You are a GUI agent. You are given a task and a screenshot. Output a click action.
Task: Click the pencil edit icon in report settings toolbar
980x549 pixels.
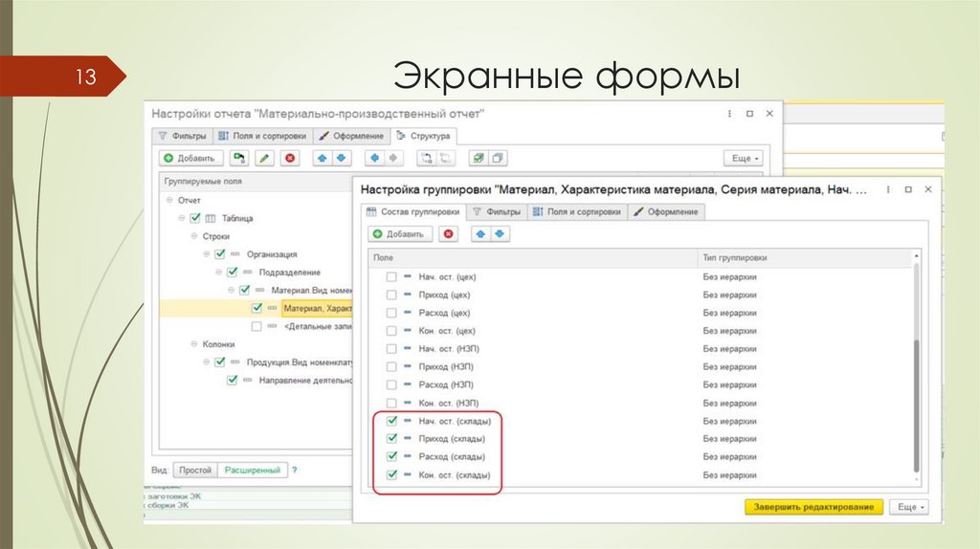pos(264,159)
